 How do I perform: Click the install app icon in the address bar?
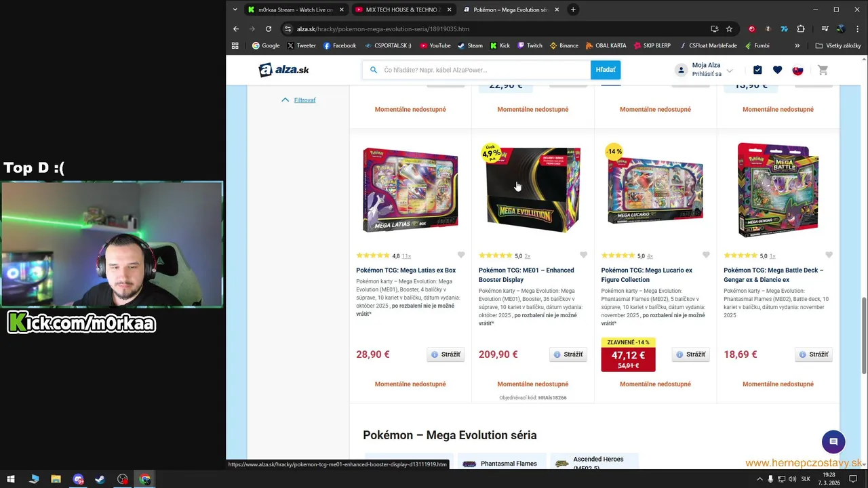pos(714,29)
